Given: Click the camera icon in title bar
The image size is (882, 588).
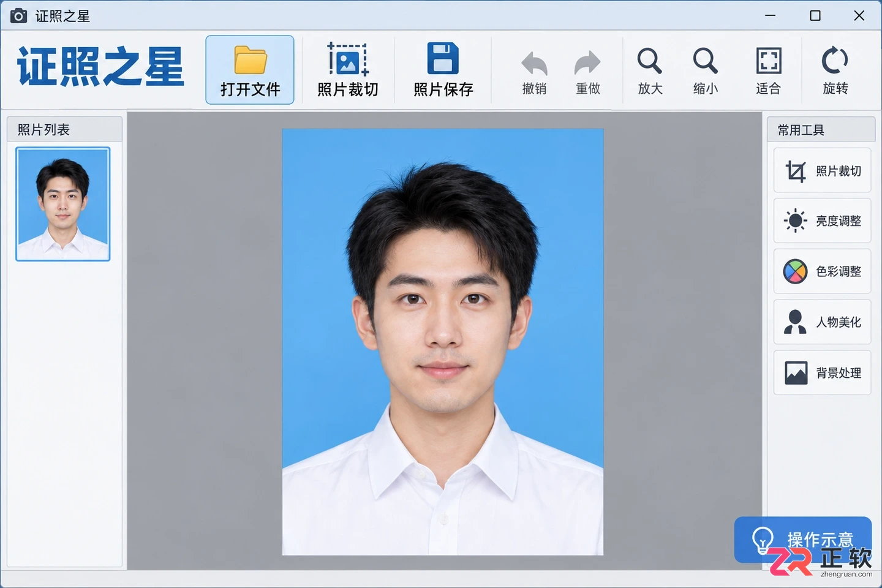Looking at the screenshot, I should click(19, 15).
